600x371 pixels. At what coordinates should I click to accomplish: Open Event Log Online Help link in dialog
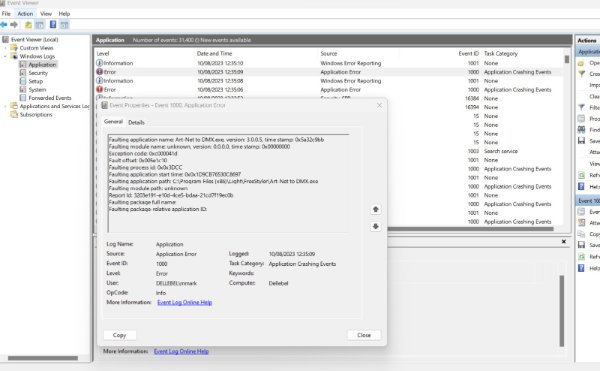(x=184, y=302)
